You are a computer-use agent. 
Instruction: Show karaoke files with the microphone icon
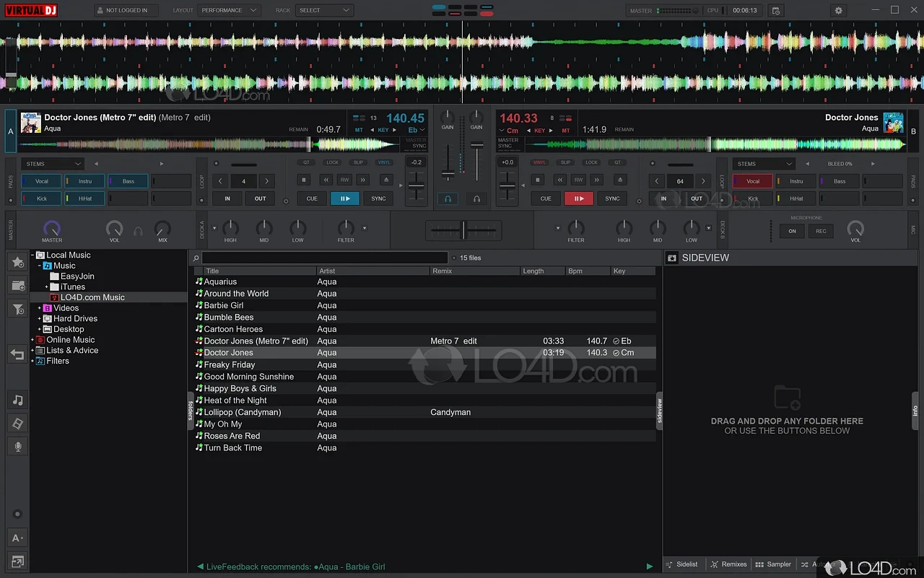18,447
